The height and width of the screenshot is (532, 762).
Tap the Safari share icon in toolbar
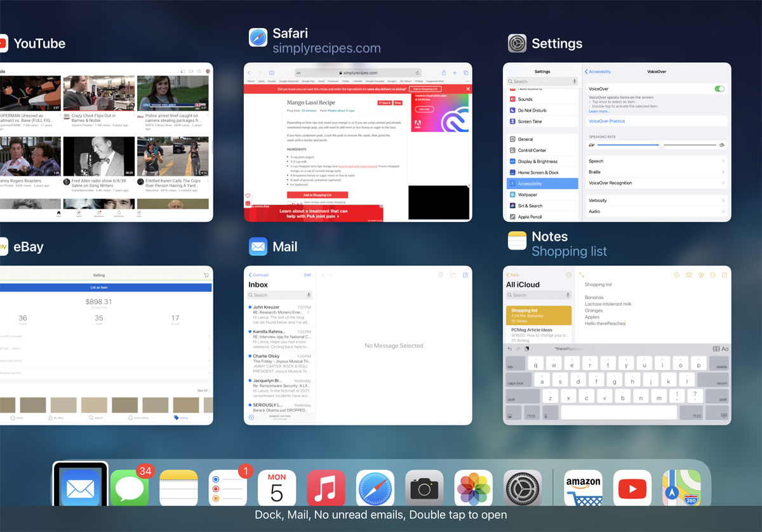pyautogui.click(x=444, y=73)
